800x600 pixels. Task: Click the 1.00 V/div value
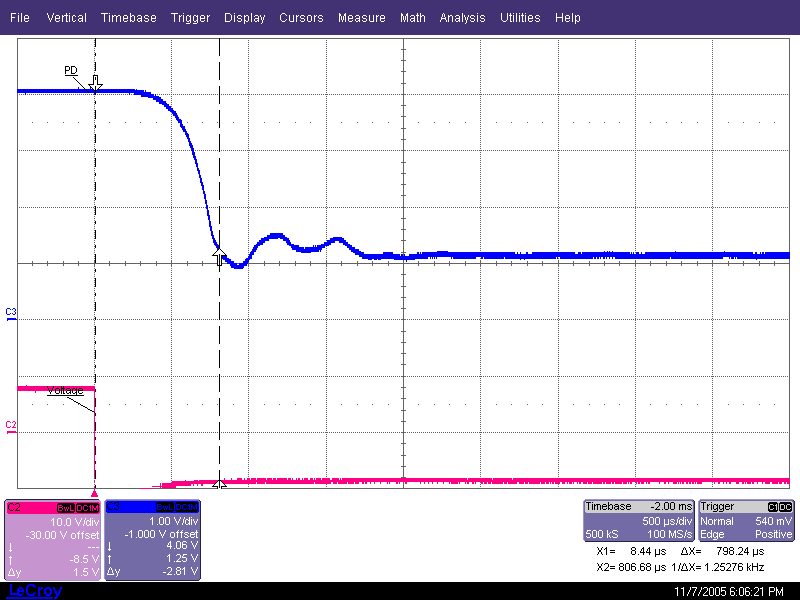[x=173, y=521]
